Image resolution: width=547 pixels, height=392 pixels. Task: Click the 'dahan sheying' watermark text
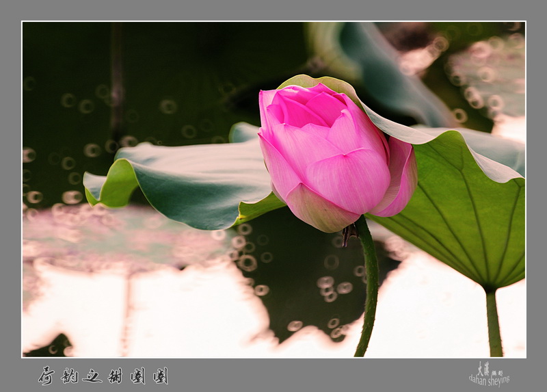(489, 381)
